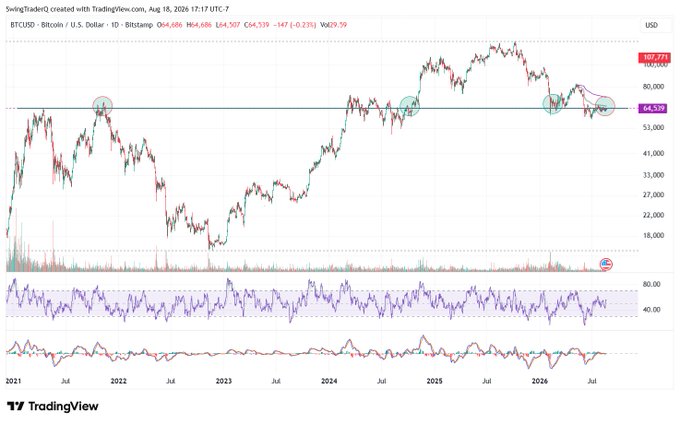Click the low value L64,507
The width and height of the screenshot is (680, 424).
[228, 25]
